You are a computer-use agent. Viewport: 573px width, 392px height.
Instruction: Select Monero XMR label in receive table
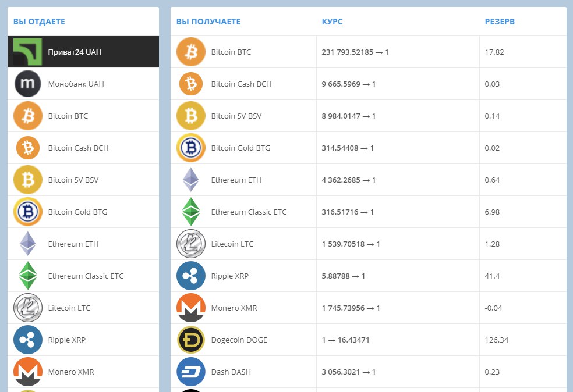click(x=234, y=308)
